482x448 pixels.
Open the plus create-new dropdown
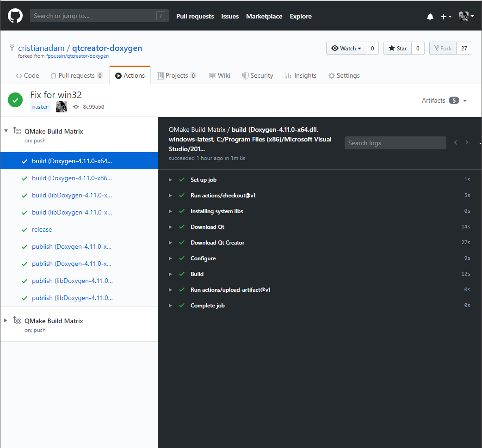coord(446,17)
